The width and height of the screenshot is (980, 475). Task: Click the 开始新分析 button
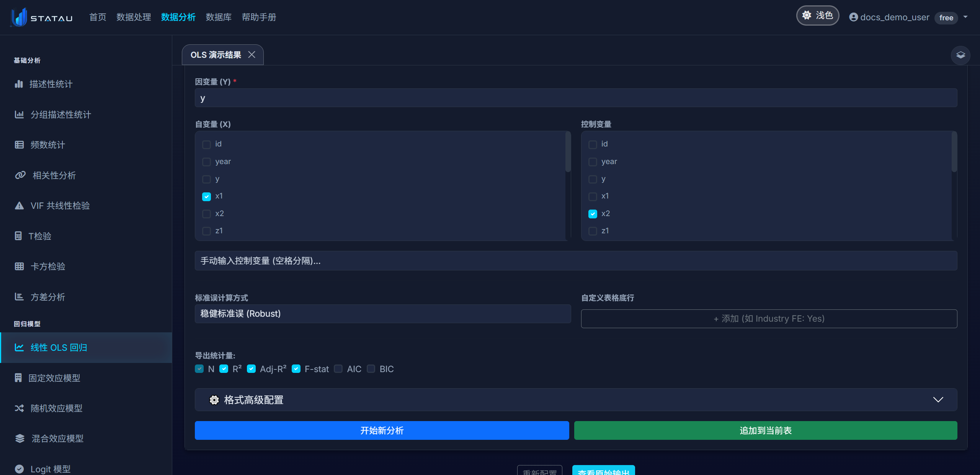pyautogui.click(x=382, y=430)
